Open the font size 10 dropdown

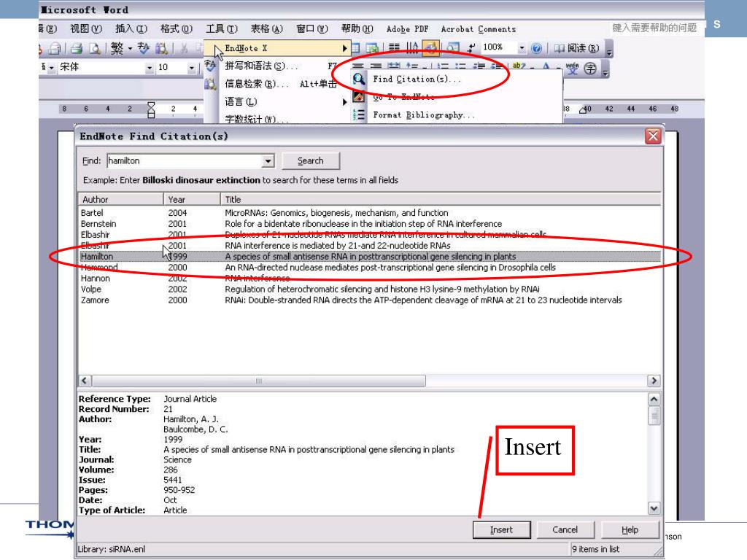pos(192,68)
